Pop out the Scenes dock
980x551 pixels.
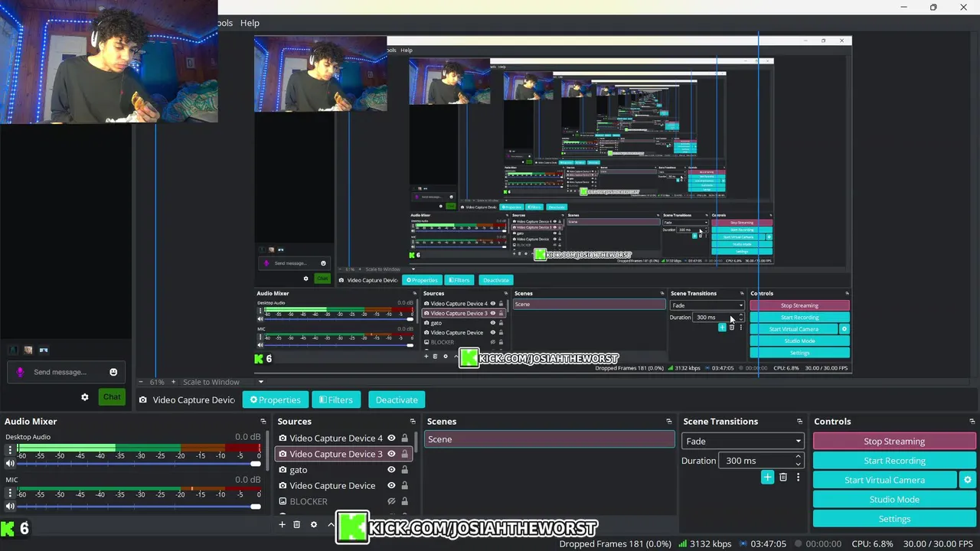click(x=670, y=422)
